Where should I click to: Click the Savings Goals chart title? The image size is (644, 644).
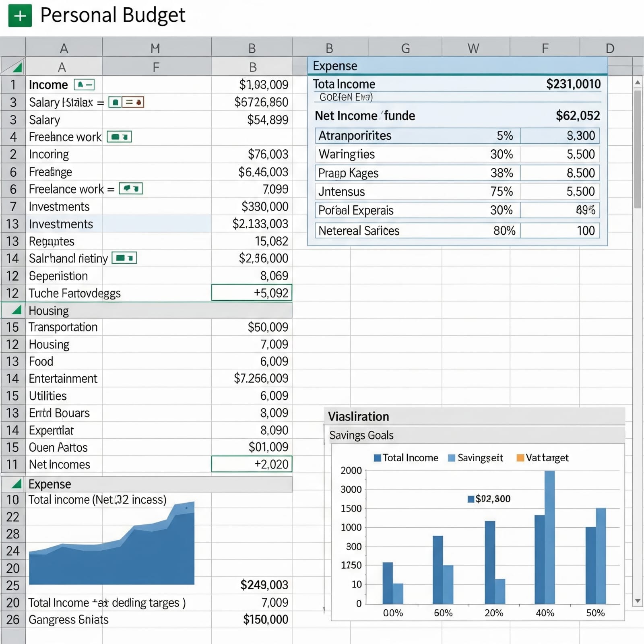(x=361, y=435)
